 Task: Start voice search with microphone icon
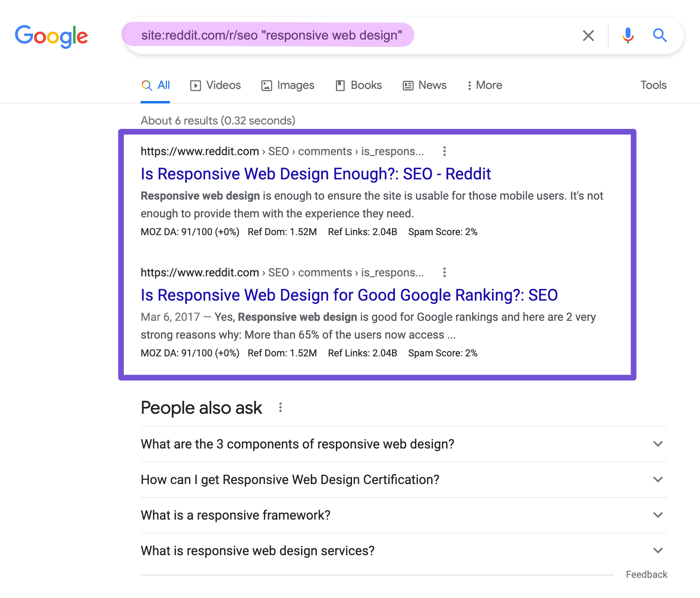(628, 36)
